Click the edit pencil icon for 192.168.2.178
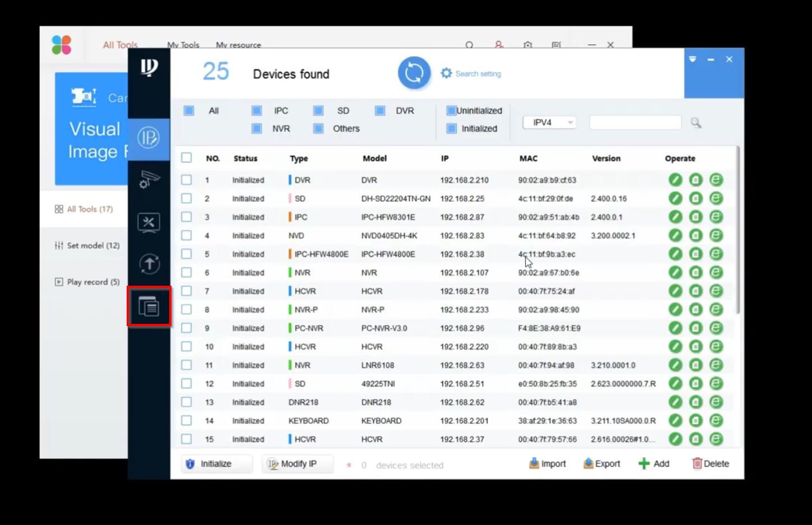Screen dimensions: 812x525 (x=675, y=291)
